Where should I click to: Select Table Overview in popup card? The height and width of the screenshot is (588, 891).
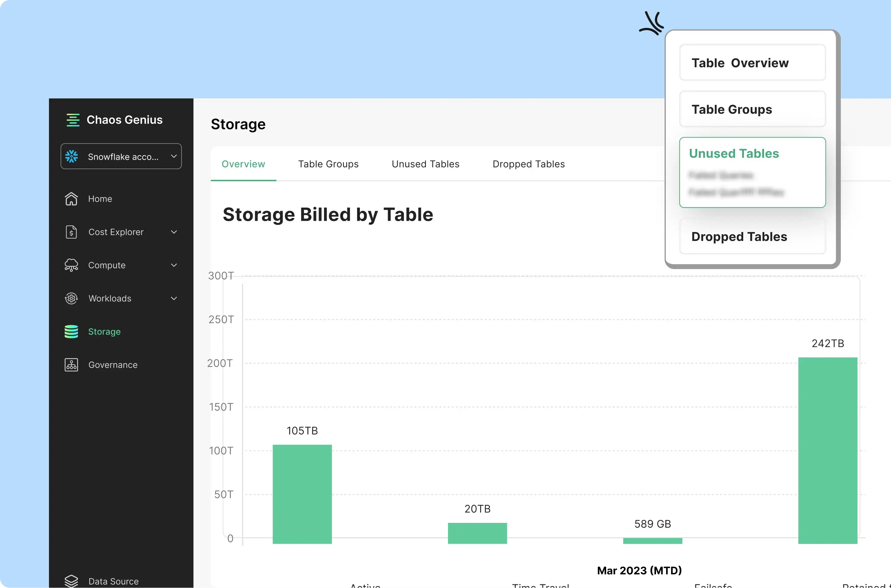753,63
